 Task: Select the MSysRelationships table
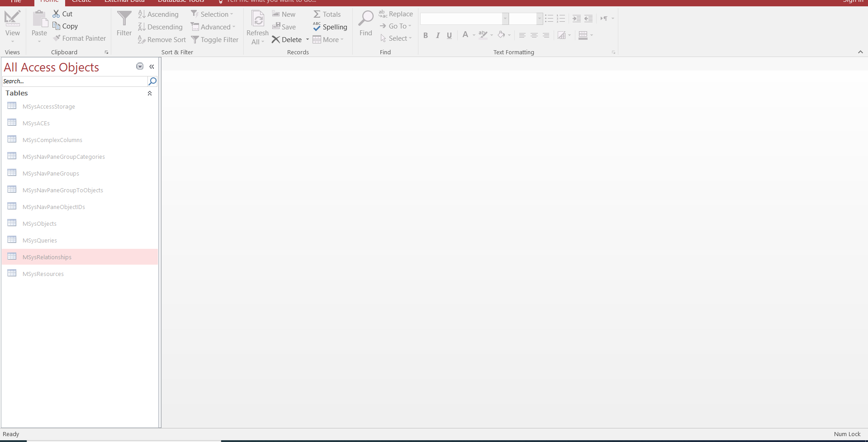pos(80,257)
